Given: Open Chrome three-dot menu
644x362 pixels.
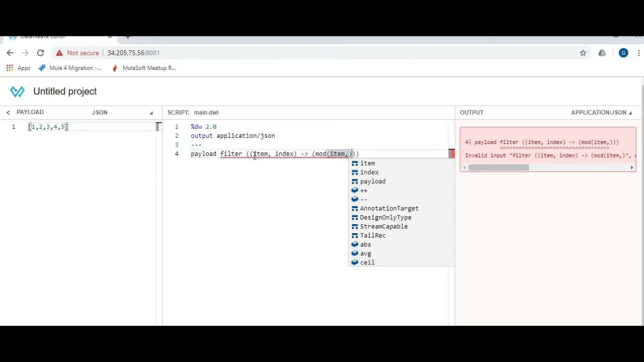Looking at the screenshot, I should click(639, 53).
